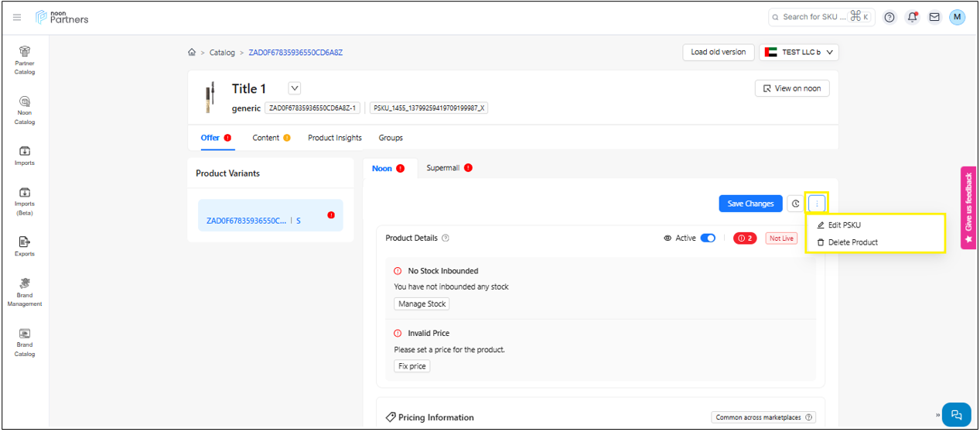The image size is (980, 432).
Task: Open the chat support bubble icon
Action: pyautogui.click(x=956, y=414)
